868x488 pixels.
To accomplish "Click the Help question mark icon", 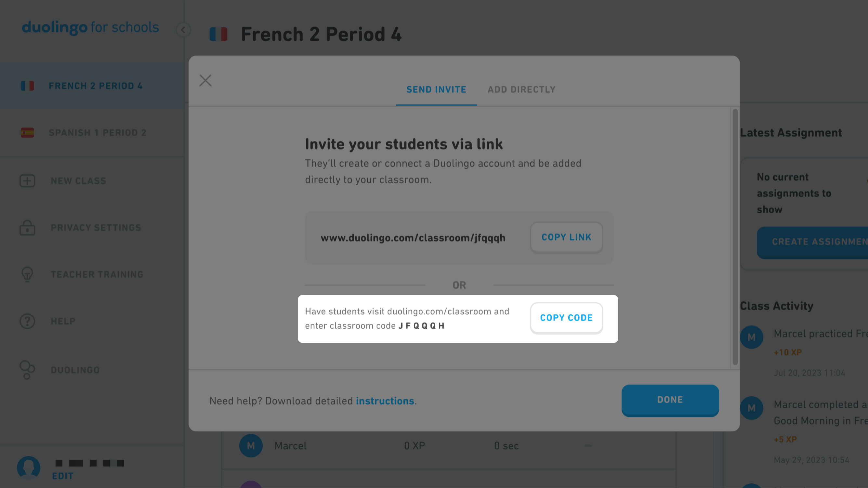I will [27, 321].
